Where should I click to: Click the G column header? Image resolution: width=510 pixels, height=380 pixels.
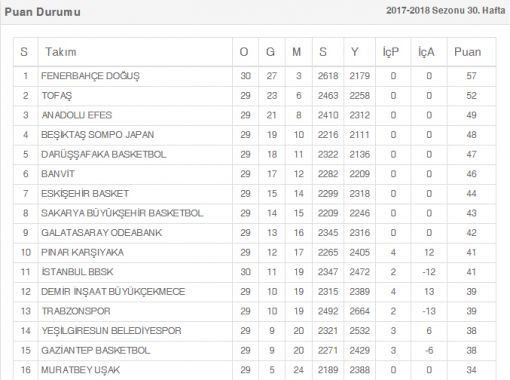point(270,52)
